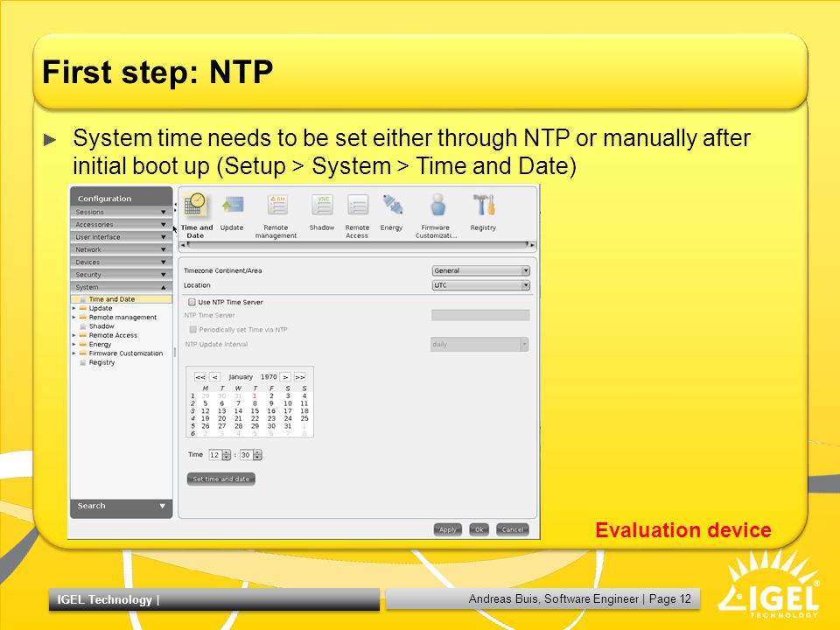Image resolution: width=840 pixels, height=630 pixels.
Task: Open the Firmware Customization icon
Action: pos(436,216)
